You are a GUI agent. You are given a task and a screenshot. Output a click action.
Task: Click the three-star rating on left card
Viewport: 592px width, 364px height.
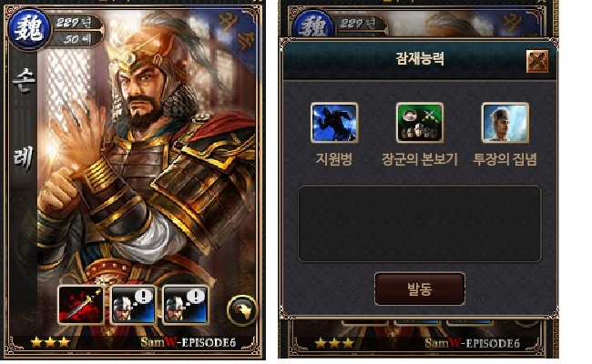[x=50, y=342]
